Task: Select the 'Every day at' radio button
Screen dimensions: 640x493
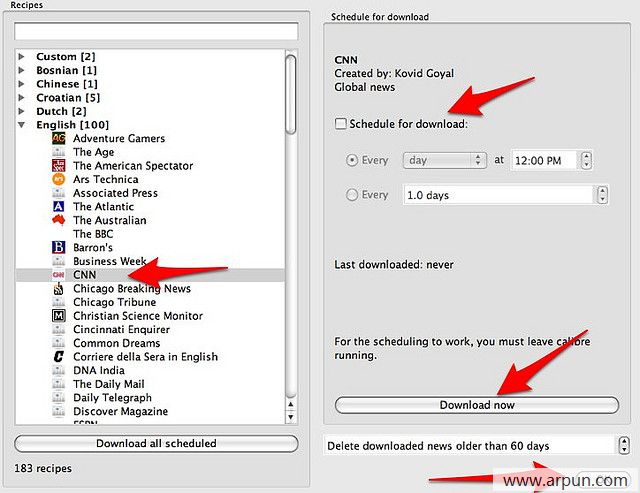Action: 352,160
